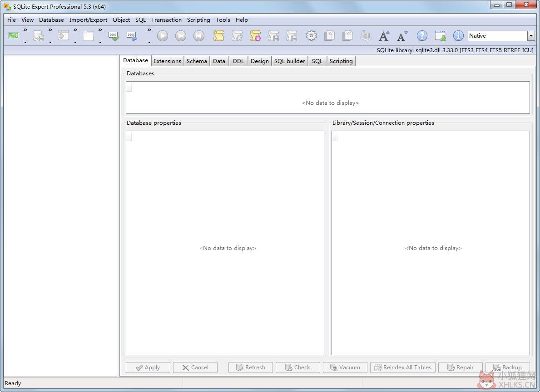The height and width of the screenshot is (392, 540).
Task: Open the View menu
Action: [x=27, y=20]
